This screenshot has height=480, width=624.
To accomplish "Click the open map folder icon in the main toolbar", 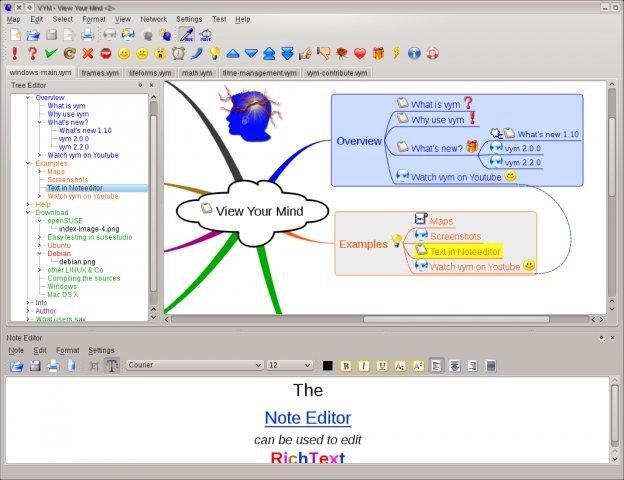I will [33, 35].
